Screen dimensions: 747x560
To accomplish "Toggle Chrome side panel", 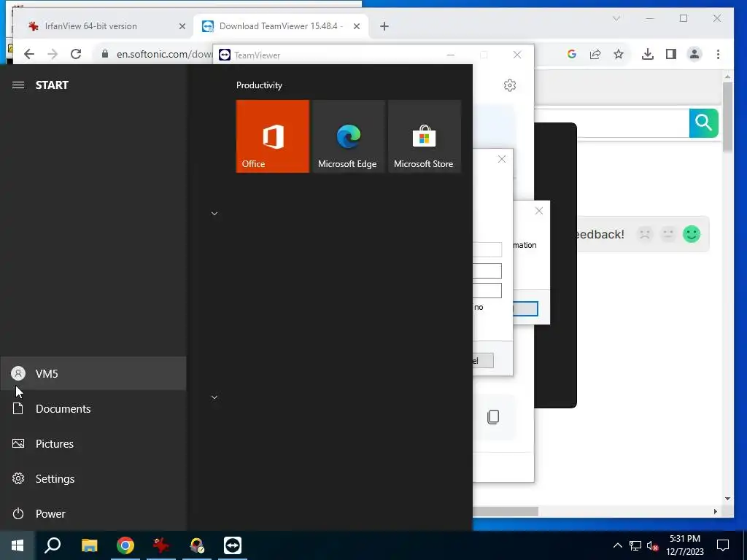I will [x=671, y=54].
